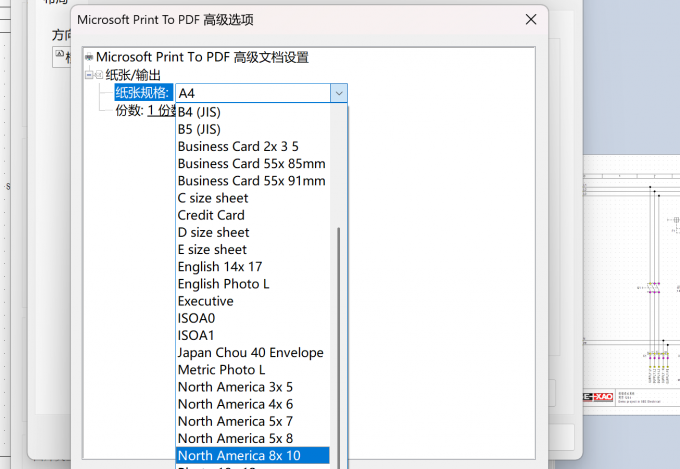
Task: Select North America 3x 5
Action: tap(253, 387)
